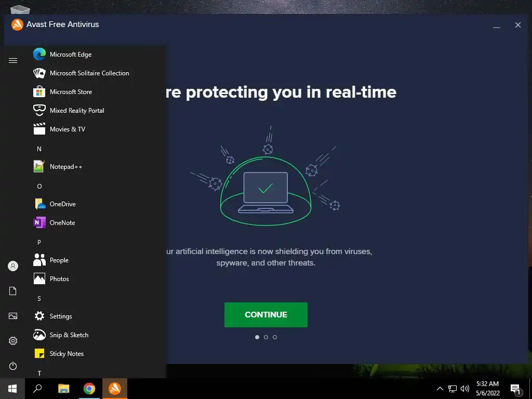Viewport: 532px width, 399px height.
Task: Jump to letter T section header
Action: 39,373
